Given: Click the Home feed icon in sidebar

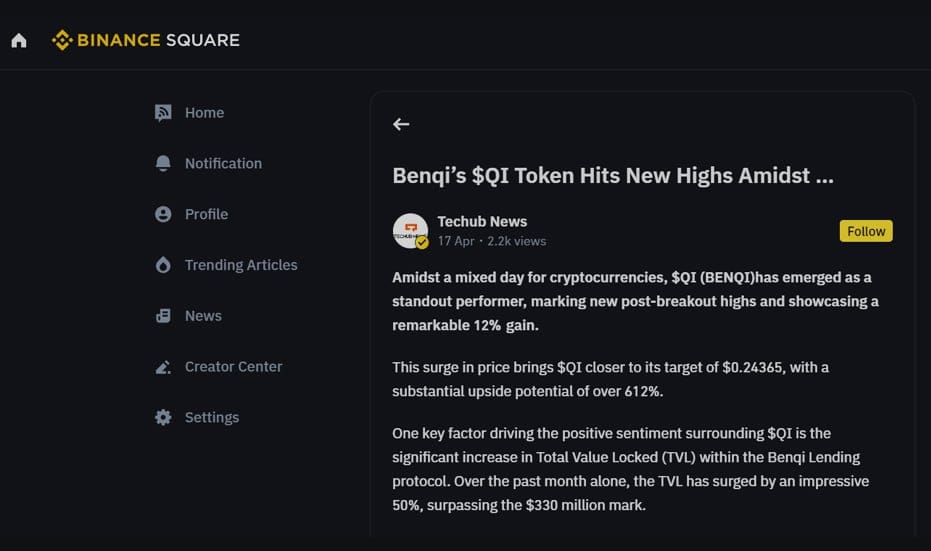Looking at the screenshot, I should (163, 113).
